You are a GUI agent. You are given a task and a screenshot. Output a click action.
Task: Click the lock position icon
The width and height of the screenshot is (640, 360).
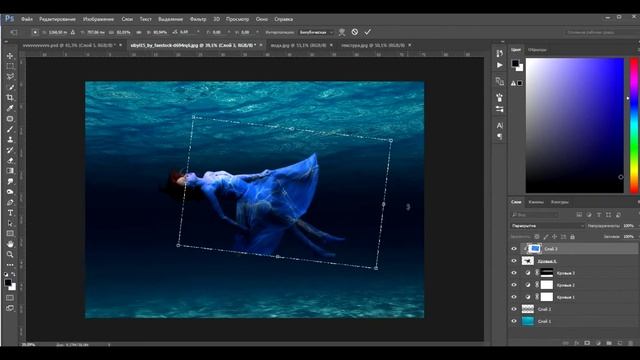[555, 237]
